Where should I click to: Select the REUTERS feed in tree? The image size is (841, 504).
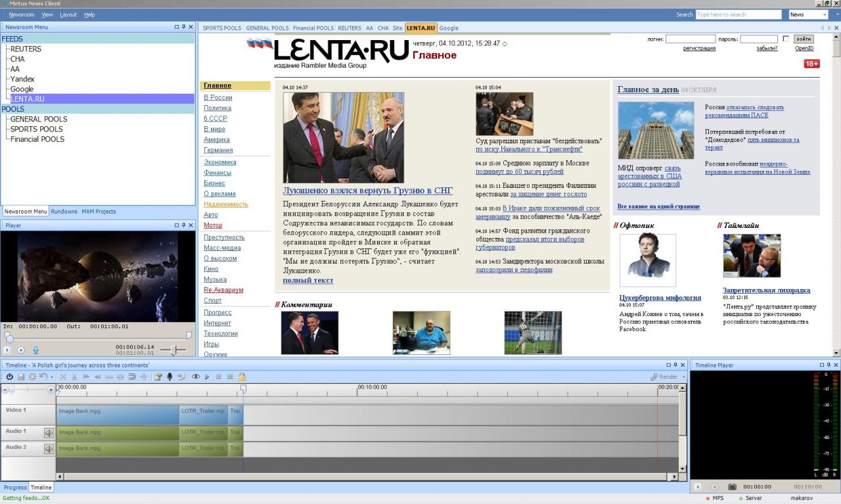pyautogui.click(x=26, y=49)
